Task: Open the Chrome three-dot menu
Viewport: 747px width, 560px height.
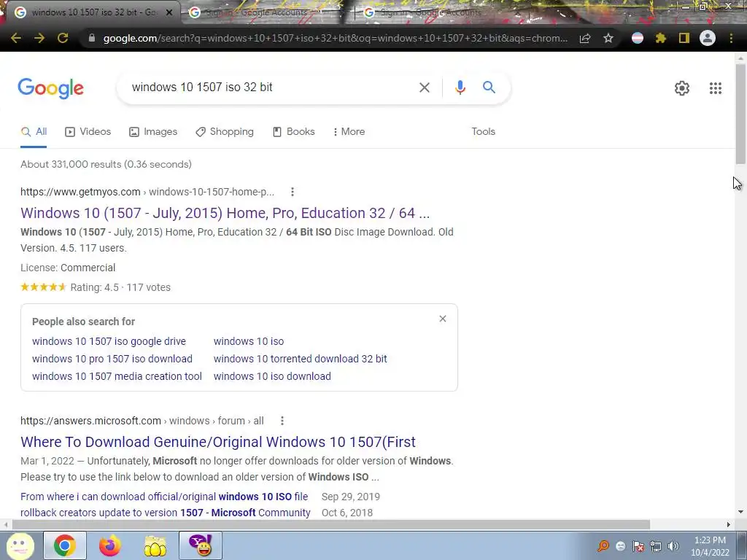Action: [x=731, y=38]
